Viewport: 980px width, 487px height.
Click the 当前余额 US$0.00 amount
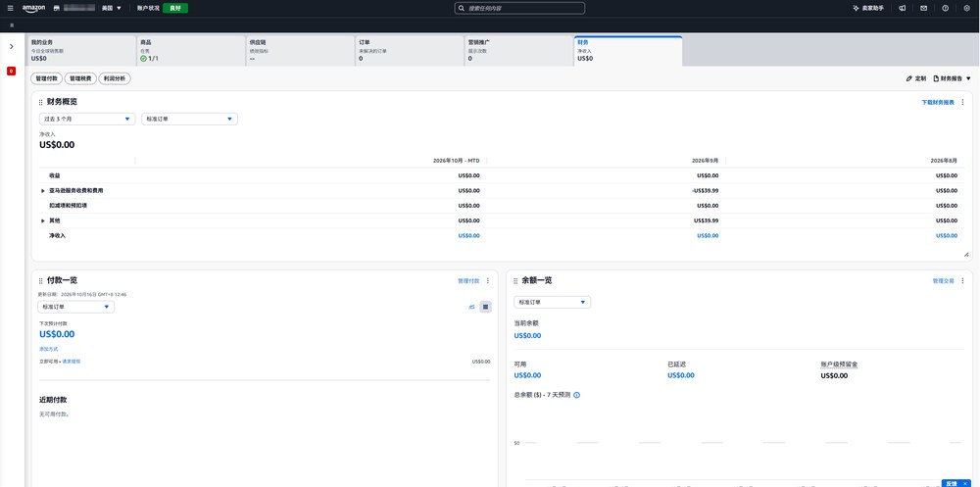pos(527,336)
